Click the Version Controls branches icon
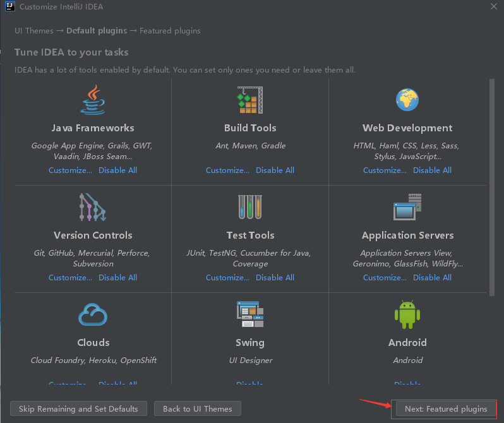The image size is (504, 423). point(93,207)
